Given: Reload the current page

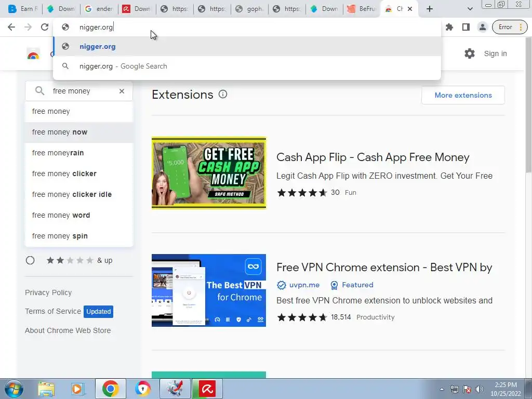Looking at the screenshot, I should [45, 27].
